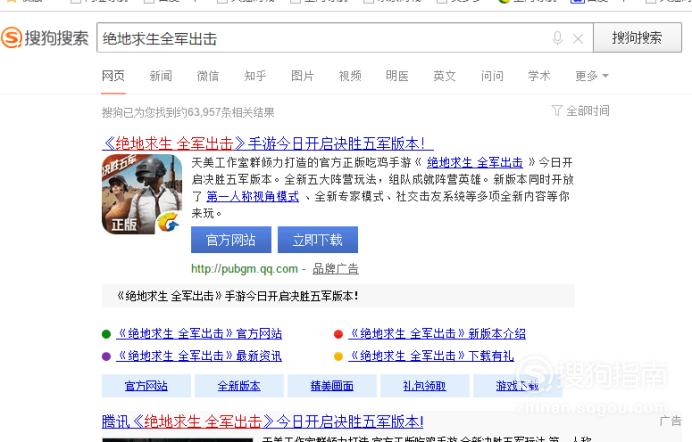Click the http://pubgm.qq.com URL text

click(244, 269)
